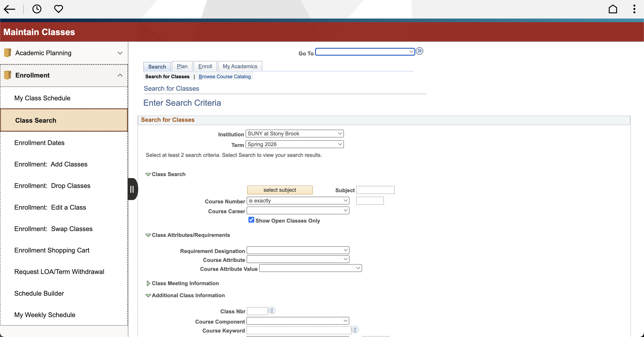Open the Course Career dropdown
Image resolution: width=644 pixels, height=337 pixels.
tap(298, 211)
